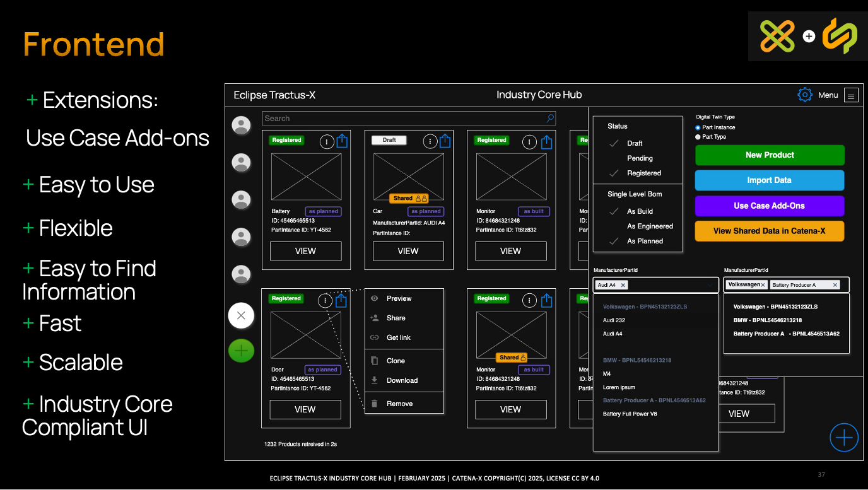Viewport: 868px width, 490px height.
Task: Select the Part Instance radio button
Action: tap(698, 127)
